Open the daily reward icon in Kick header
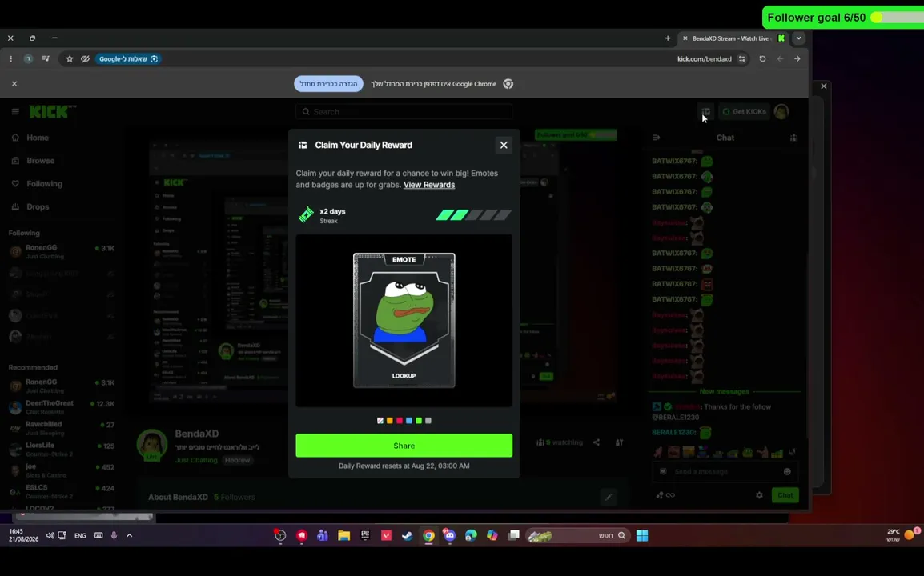 [x=705, y=111]
